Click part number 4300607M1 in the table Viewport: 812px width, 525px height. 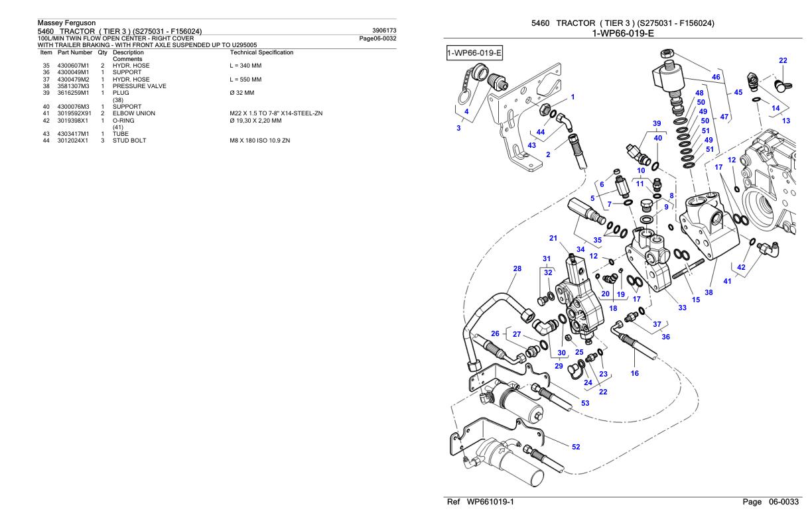click(73, 66)
